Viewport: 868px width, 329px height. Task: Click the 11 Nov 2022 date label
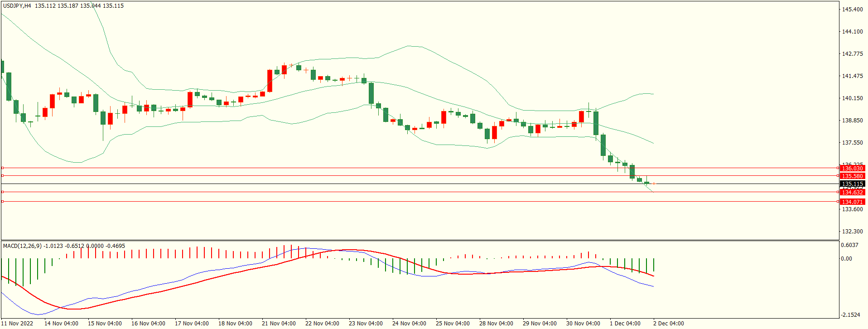coord(18,324)
